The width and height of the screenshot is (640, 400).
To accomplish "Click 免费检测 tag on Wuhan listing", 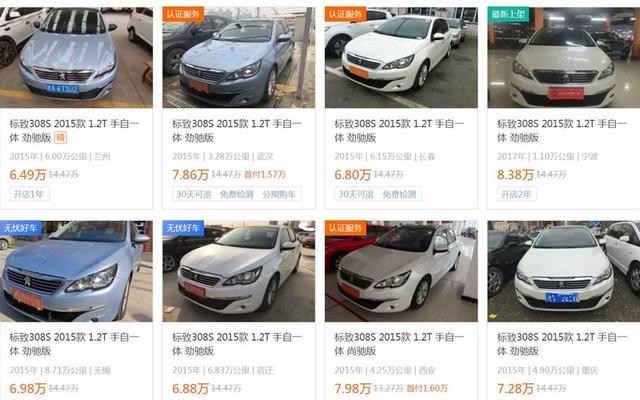I will pos(237,194).
